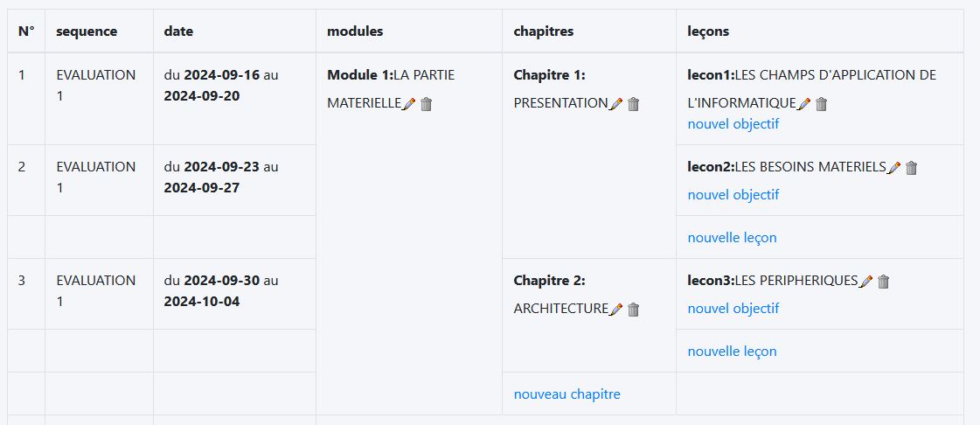Delete Module 1 using trash icon

[x=427, y=104]
